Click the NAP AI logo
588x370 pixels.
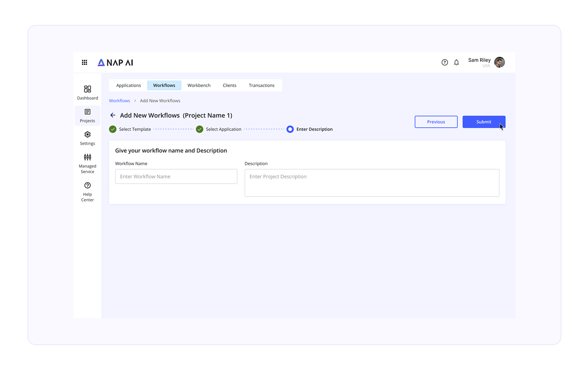115,63
